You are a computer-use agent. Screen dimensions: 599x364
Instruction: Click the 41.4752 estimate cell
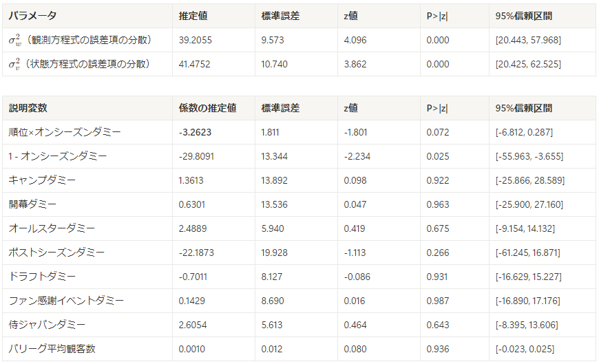click(x=194, y=64)
